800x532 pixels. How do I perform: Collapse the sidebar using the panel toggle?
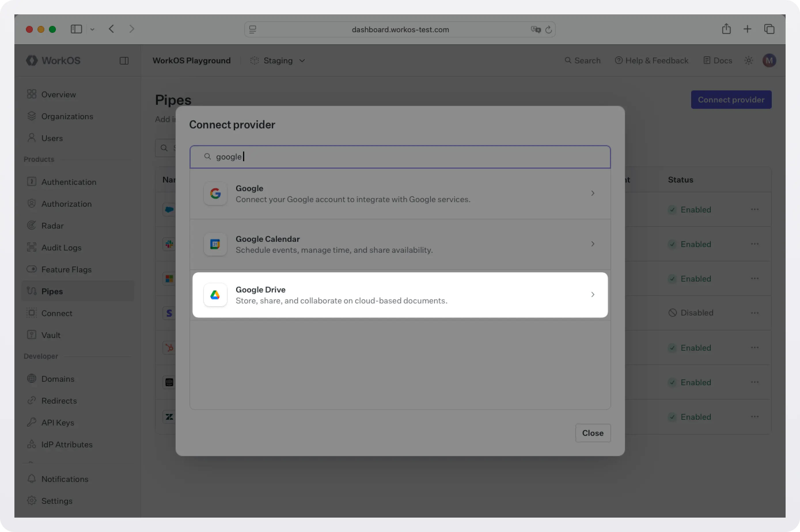point(124,61)
